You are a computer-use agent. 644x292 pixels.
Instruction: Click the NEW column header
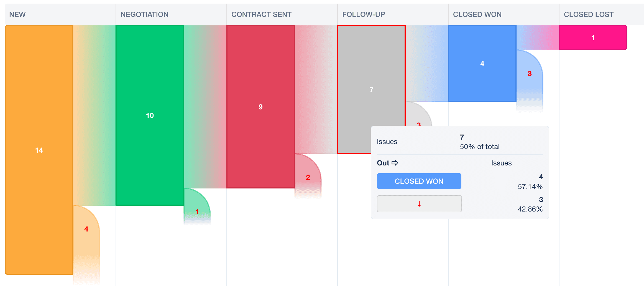point(17,14)
